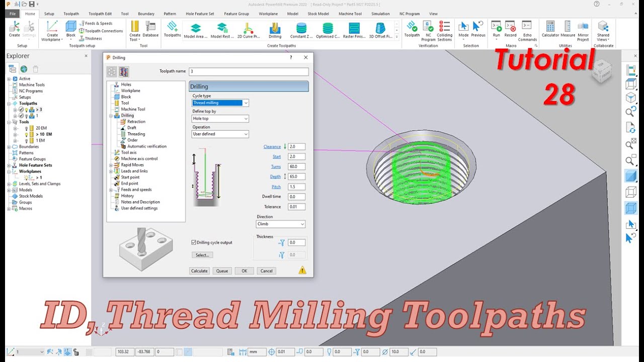The height and width of the screenshot is (362, 644).
Task: Open Shared Views
Action: click(603, 31)
